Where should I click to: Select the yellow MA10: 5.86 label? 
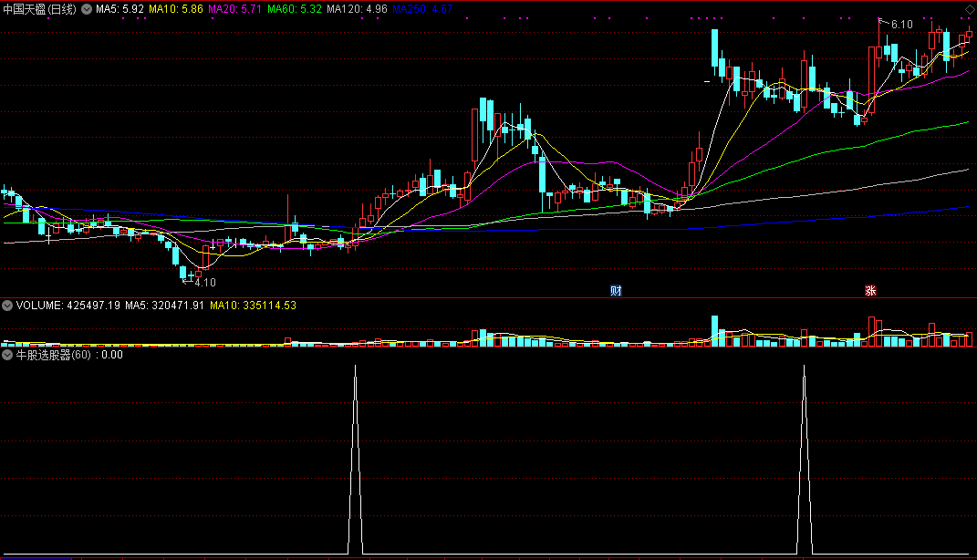pyautogui.click(x=176, y=9)
